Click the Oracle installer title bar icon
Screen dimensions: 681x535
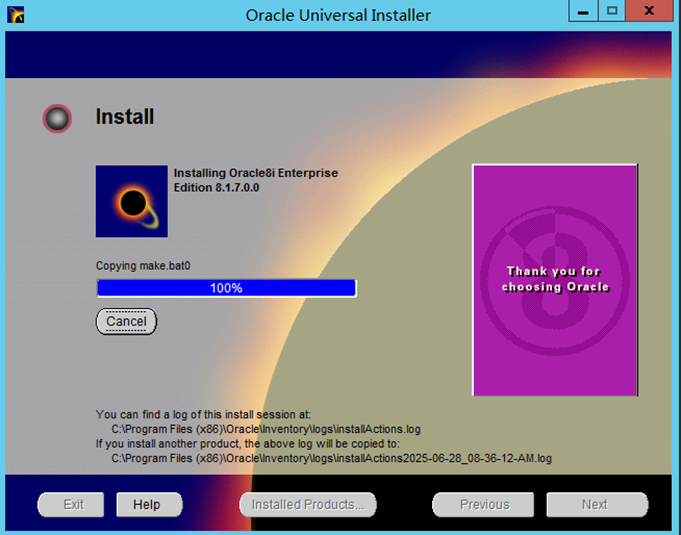point(16,14)
